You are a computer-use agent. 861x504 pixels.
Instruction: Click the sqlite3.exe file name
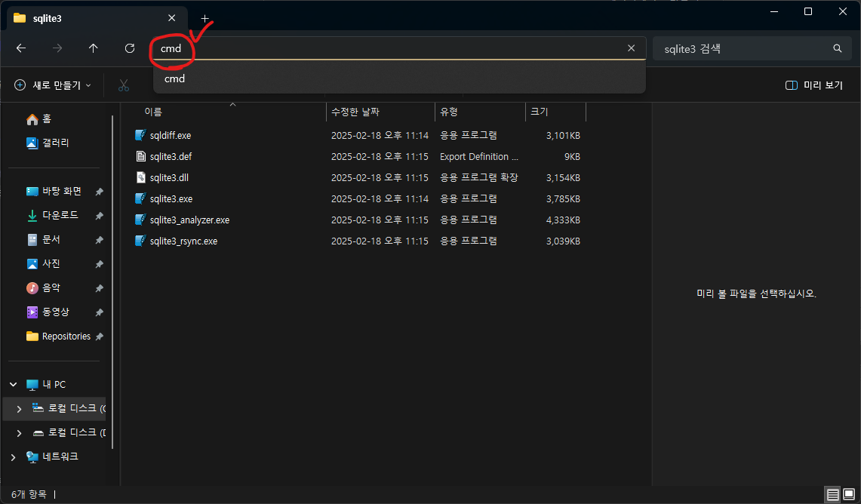click(x=171, y=198)
